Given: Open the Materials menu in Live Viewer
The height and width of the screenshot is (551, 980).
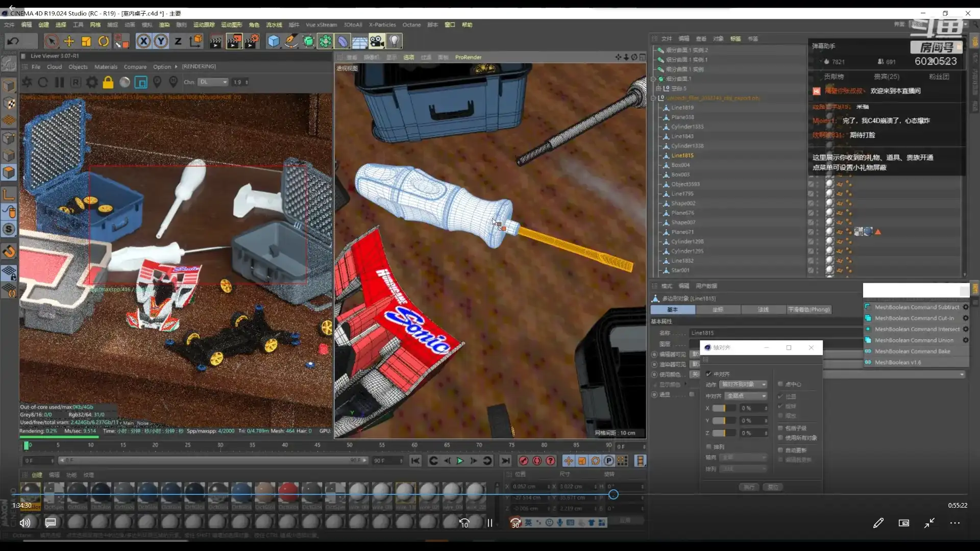Looking at the screenshot, I should pyautogui.click(x=106, y=67).
